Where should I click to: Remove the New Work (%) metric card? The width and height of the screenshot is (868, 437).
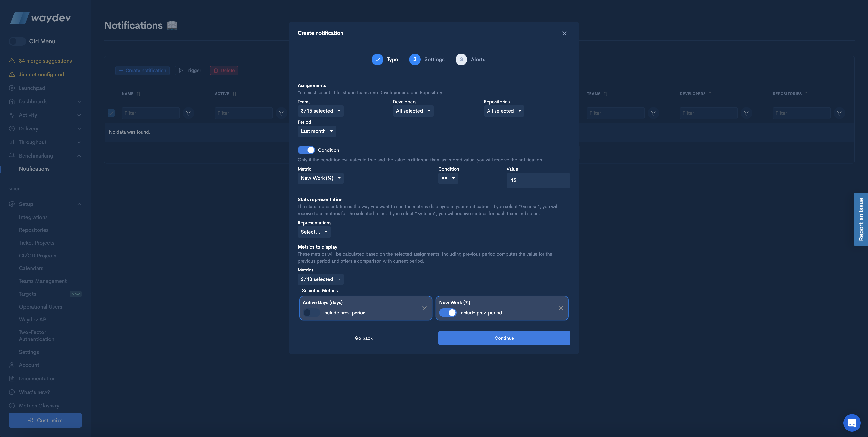pos(561,308)
